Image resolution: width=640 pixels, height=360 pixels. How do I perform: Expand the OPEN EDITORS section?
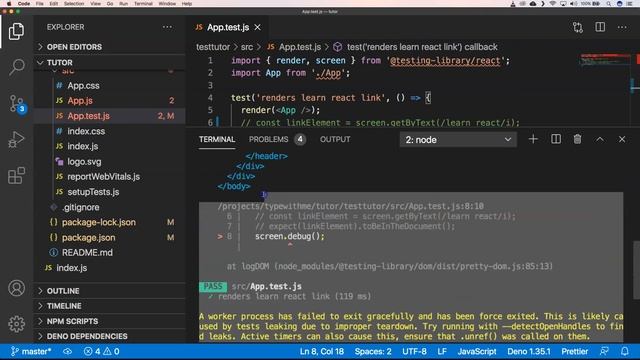[x=109, y=47]
